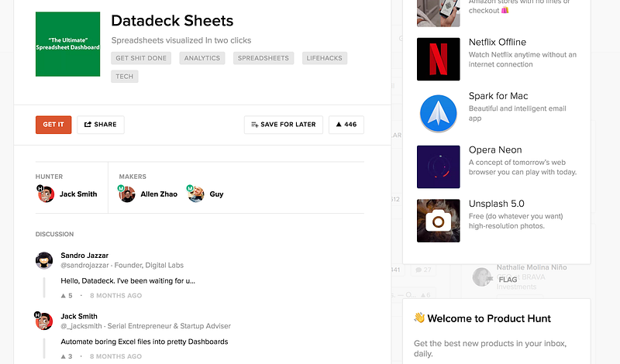620x364 pixels.
Task: Click the FLAG label
Action: pos(508,280)
